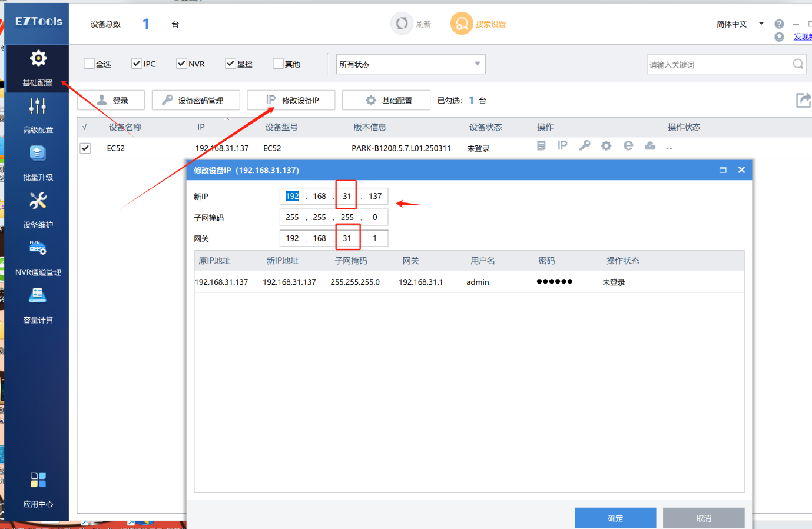Click the 发现新 link at top right

click(x=803, y=37)
